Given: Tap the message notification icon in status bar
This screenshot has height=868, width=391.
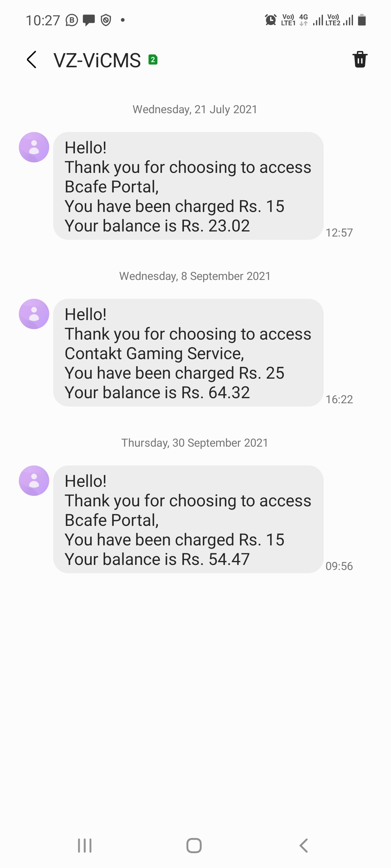Looking at the screenshot, I should tap(89, 20).
